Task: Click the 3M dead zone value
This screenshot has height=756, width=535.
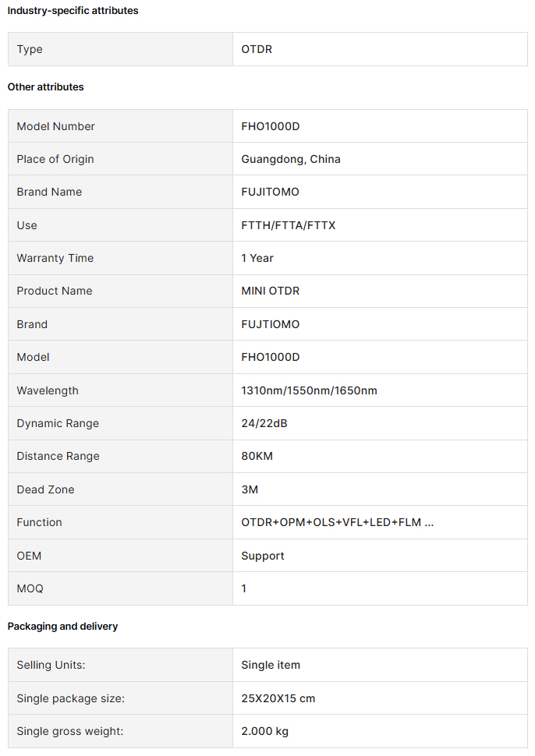Action: (x=250, y=489)
